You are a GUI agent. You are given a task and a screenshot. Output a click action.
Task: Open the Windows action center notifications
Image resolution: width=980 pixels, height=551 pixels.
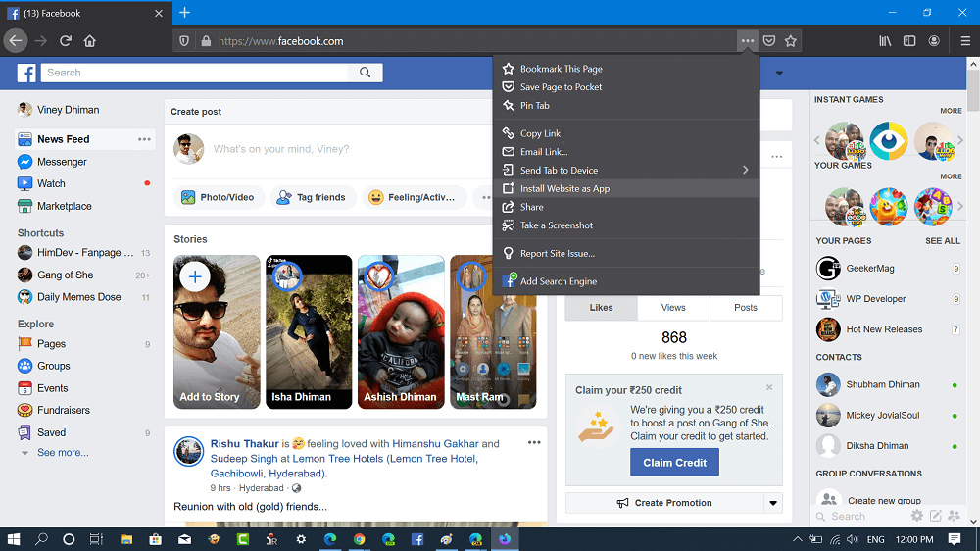(955, 539)
